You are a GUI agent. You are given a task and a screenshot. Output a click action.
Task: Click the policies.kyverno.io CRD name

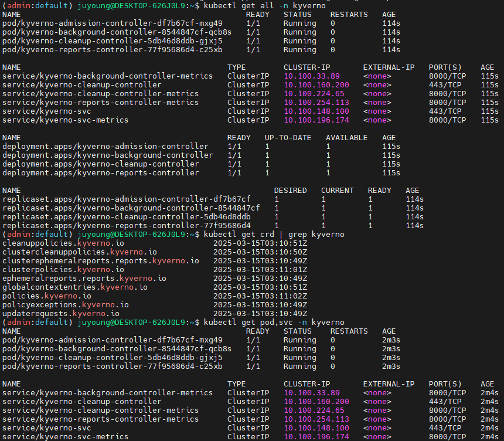pos(47,296)
